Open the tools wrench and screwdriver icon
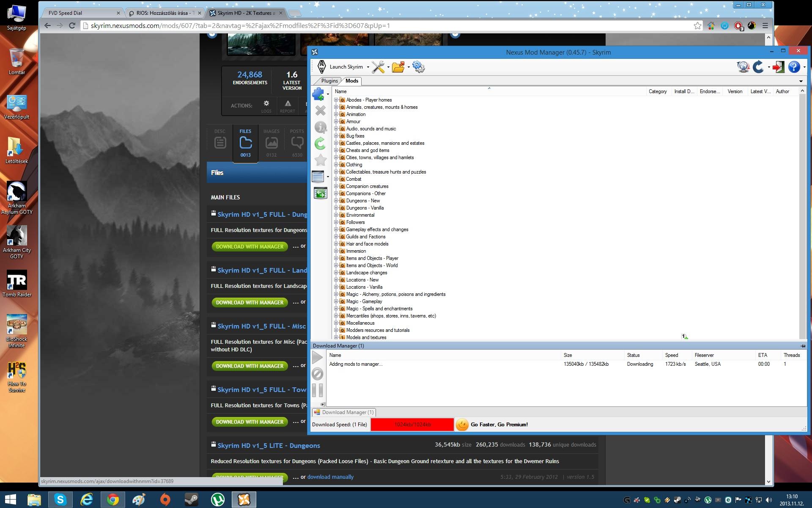812x508 pixels. pos(378,67)
